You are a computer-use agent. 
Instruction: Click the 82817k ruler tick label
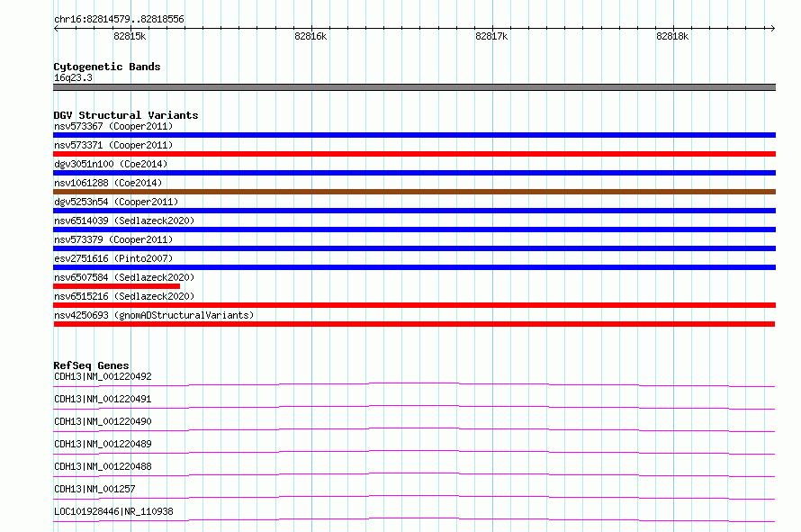tap(491, 36)
